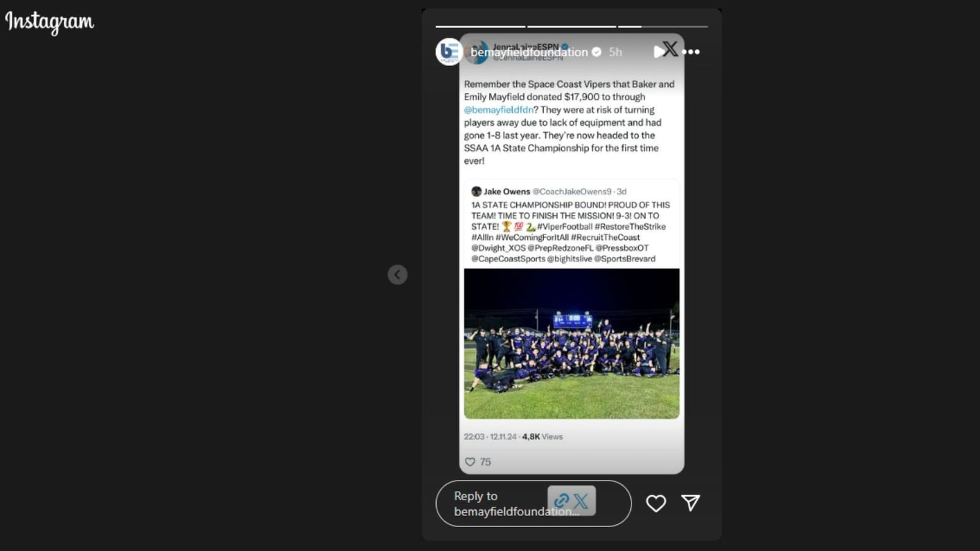Click the verified badge next to the username

pyautogui.click(x=597, y=52)
